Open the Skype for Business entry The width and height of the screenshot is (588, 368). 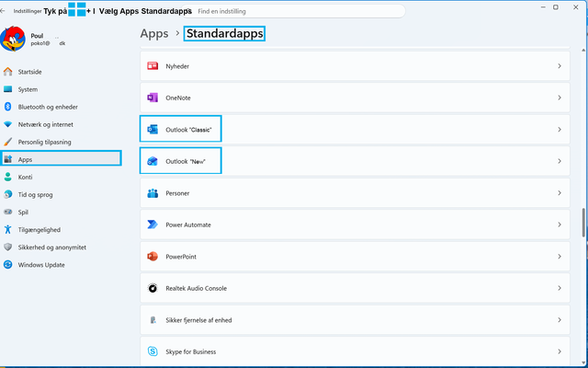click(355, 351)
